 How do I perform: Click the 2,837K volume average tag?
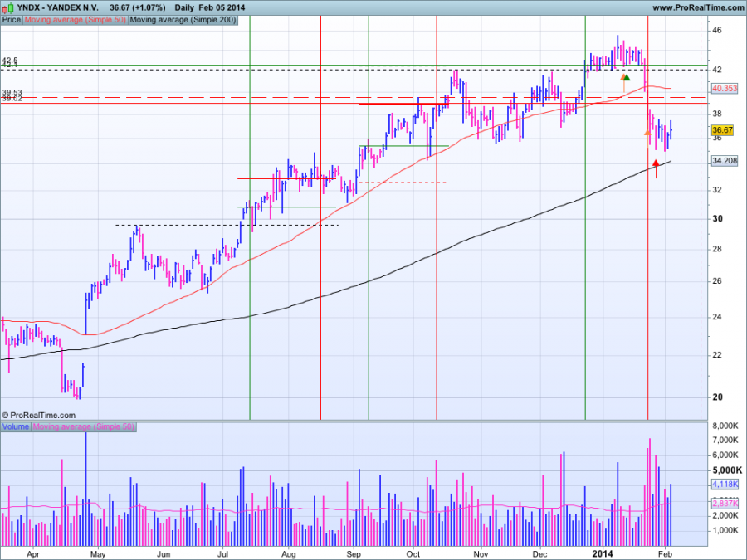tap(725, 503)
